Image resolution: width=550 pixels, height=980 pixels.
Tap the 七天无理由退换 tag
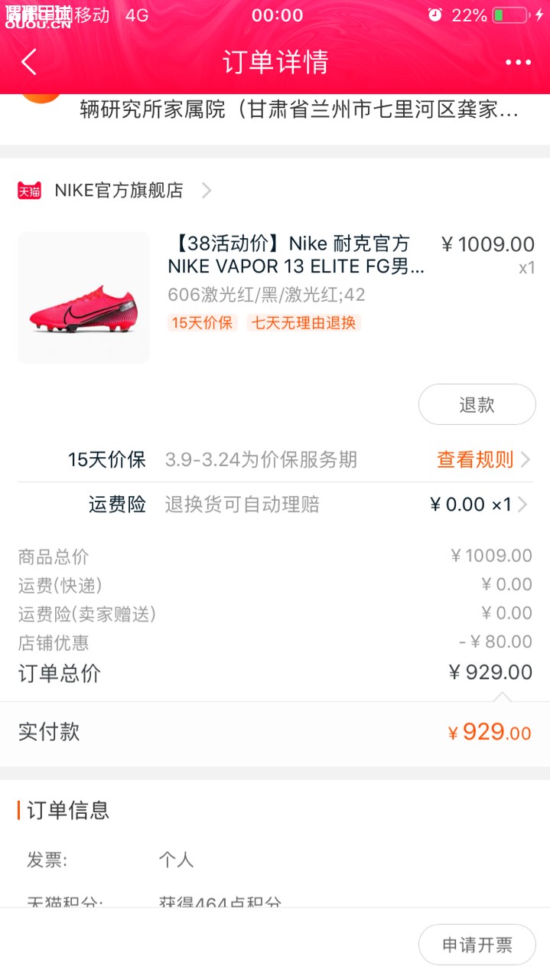(x=304, y=322)
